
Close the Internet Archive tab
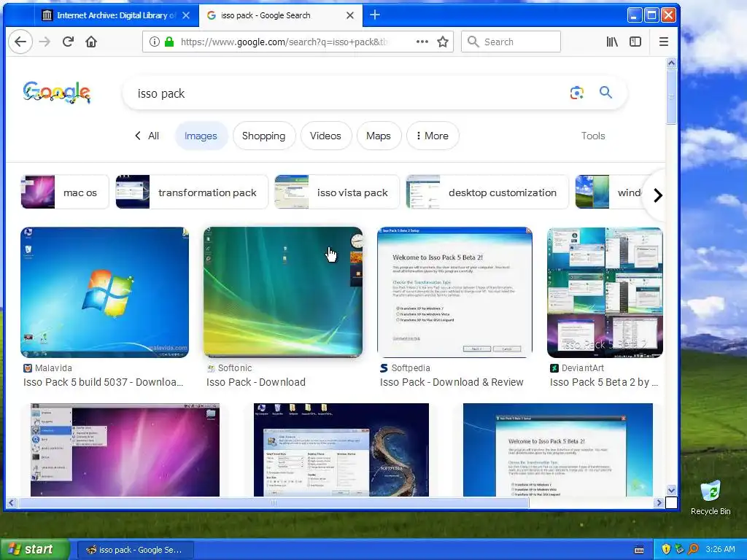(x=186, y=15)
